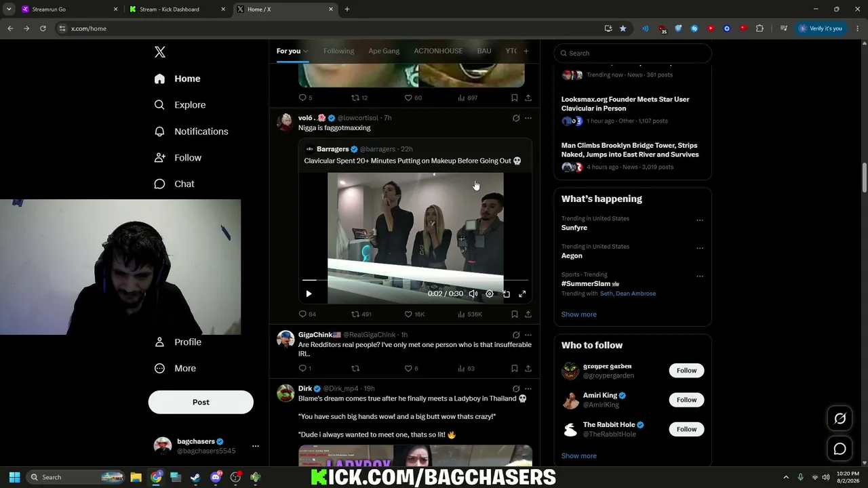Bookmark the voló post

pyautogui.click(x=515, y=314)
